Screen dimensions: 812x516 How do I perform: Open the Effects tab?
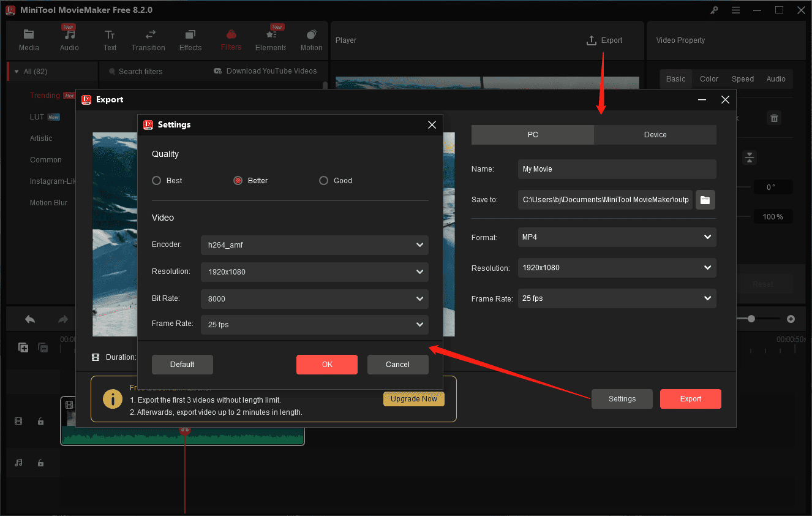pos(190,40)
